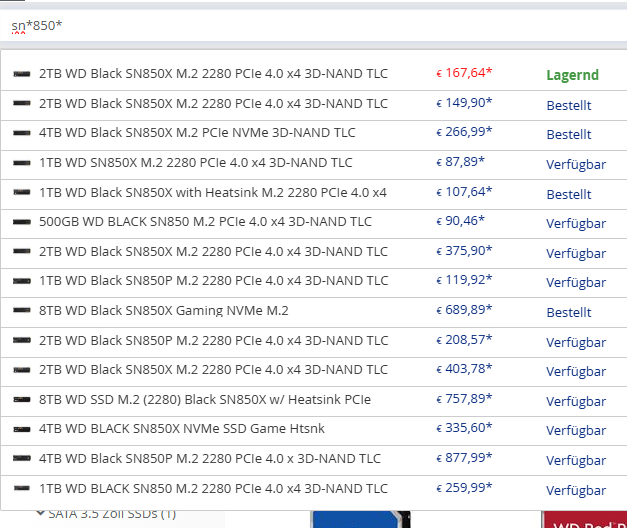This screenshot has width=627, height=528.
Task: Click the price €259,99
Action: [464, 488]
